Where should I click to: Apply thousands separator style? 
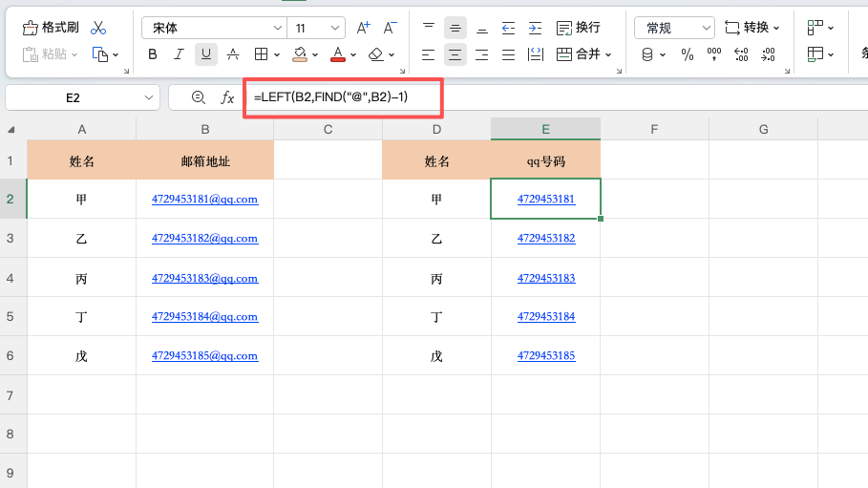point(714,54)
